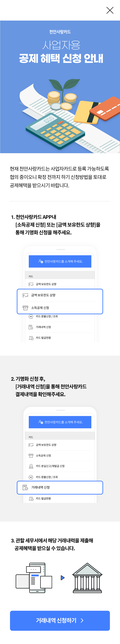Tap the 소득공제 신청 row in step 2 mockup
The height and width of the screenshot is (644, 120).
(x=60, y=456)
